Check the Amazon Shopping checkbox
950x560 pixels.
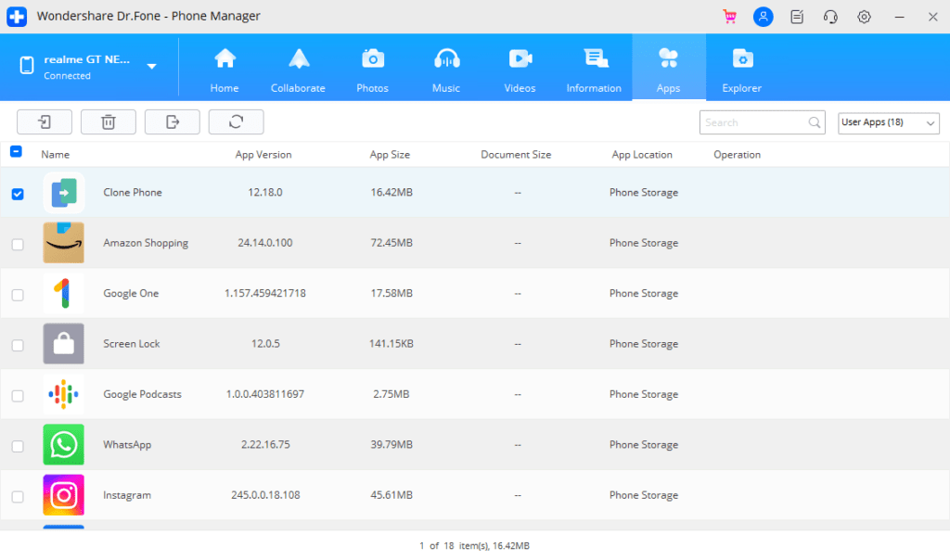click(x=18, y=244)
